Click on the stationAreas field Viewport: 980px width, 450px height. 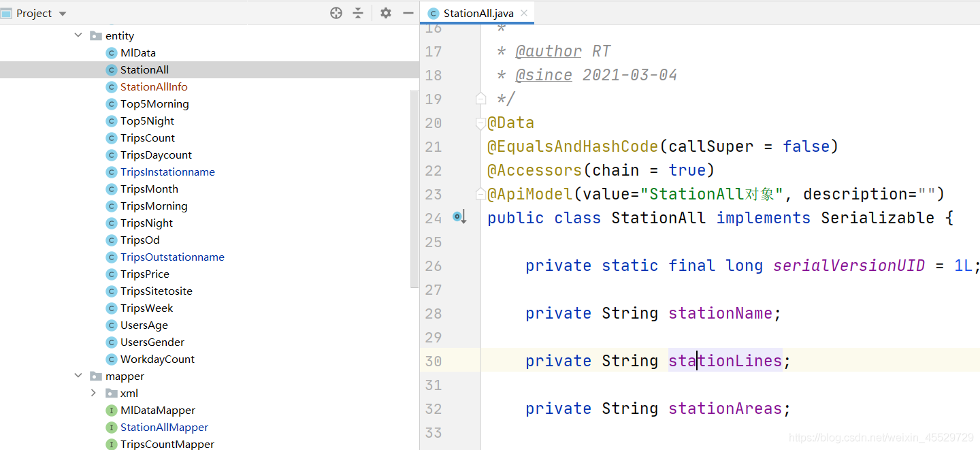point(725,408)
